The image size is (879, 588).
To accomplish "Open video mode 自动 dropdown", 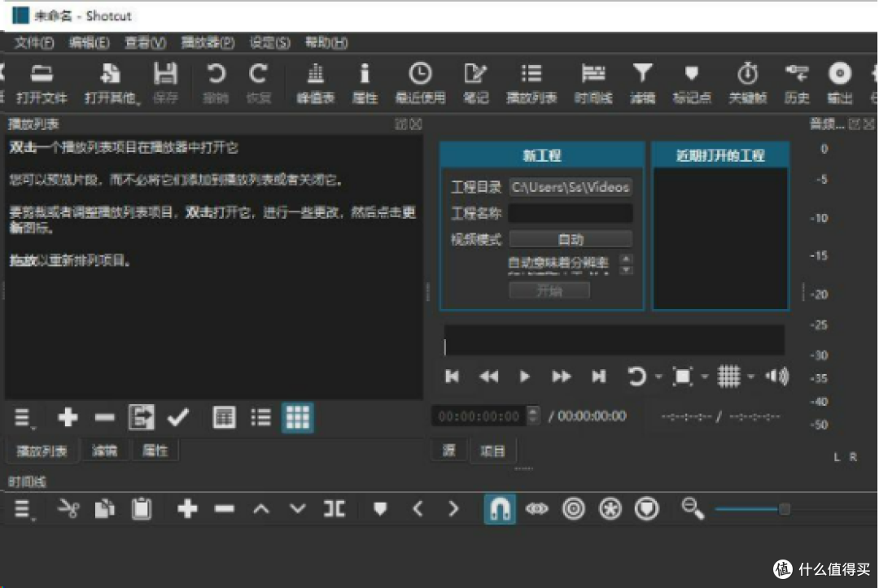I will (x=571, y=240).
